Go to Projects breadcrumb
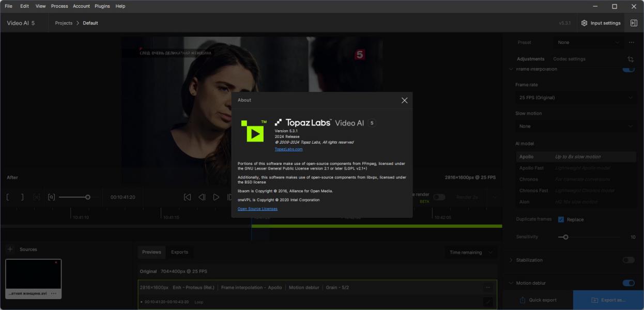 coord(64,23)
